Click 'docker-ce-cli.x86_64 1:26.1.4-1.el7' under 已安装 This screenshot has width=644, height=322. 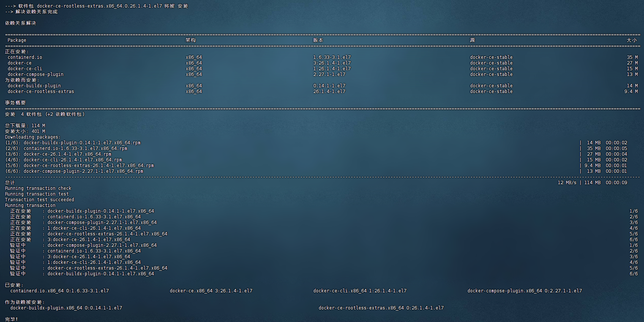click(360, 291)
